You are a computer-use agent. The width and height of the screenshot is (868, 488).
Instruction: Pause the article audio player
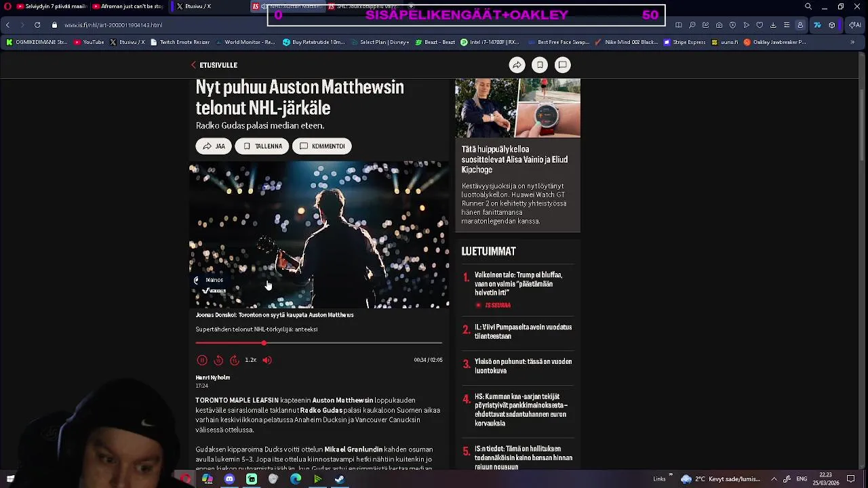click(x=202, y=361)
